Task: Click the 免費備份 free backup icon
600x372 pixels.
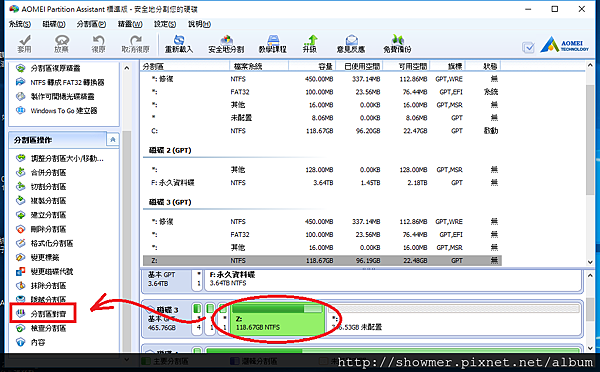Action: (398, 44)
